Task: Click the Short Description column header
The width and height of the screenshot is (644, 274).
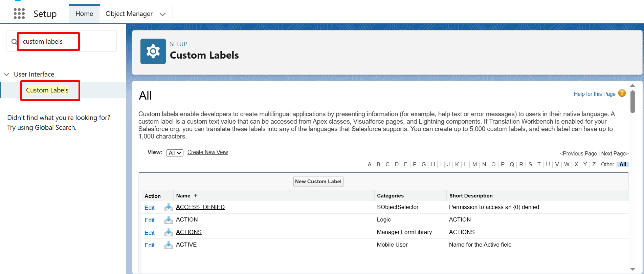Action: coord(471,196)
